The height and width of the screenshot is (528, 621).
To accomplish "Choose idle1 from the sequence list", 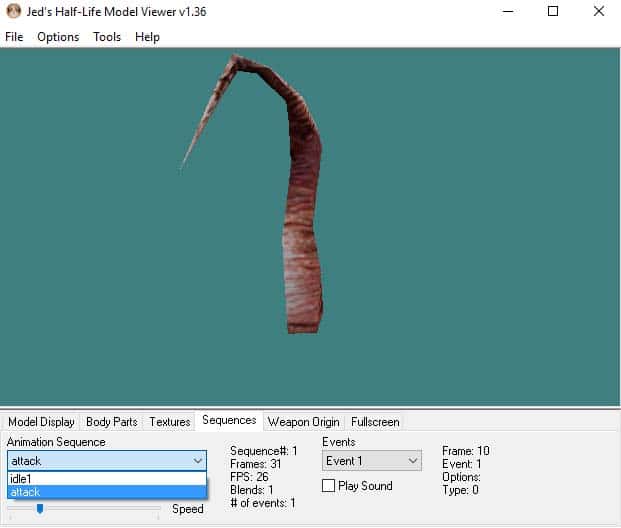I will pyautogui.click(x=107, y=478).
